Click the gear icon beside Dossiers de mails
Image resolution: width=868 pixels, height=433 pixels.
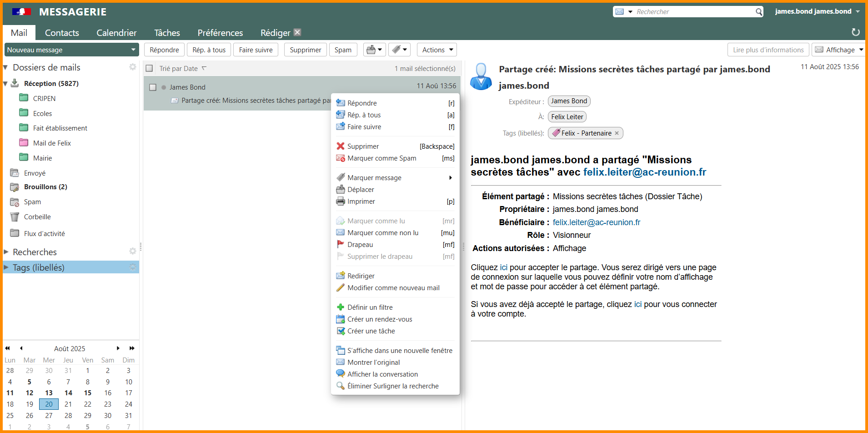132,67
